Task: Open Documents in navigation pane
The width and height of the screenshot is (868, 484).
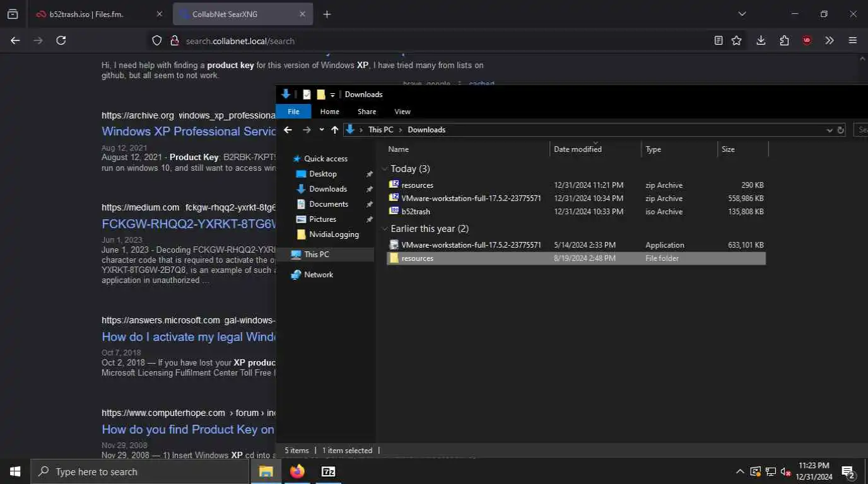Action: (329, 204)
